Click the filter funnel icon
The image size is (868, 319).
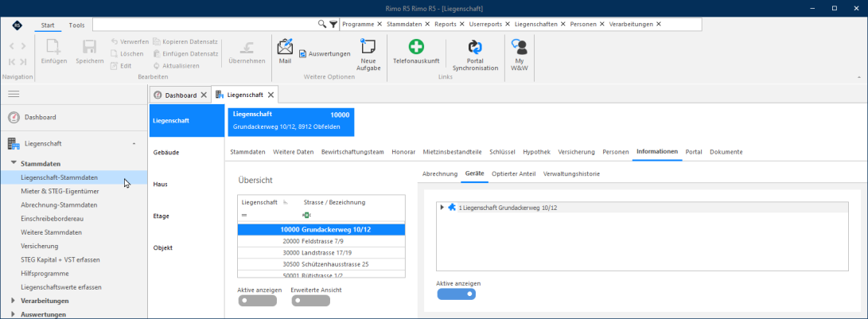coord(333,25)
